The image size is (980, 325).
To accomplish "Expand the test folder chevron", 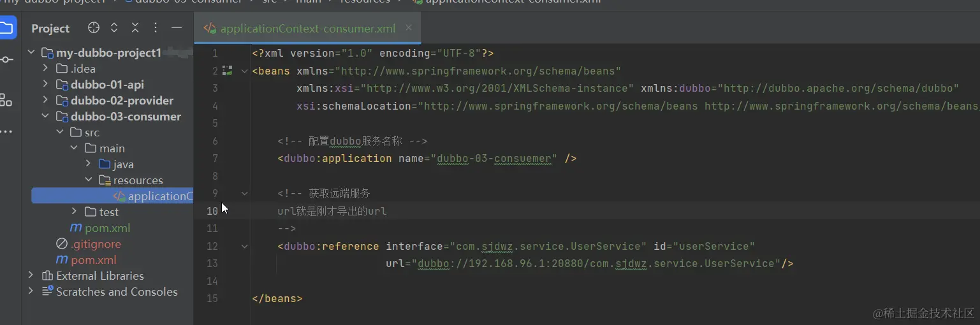I will tap(74, 212).
